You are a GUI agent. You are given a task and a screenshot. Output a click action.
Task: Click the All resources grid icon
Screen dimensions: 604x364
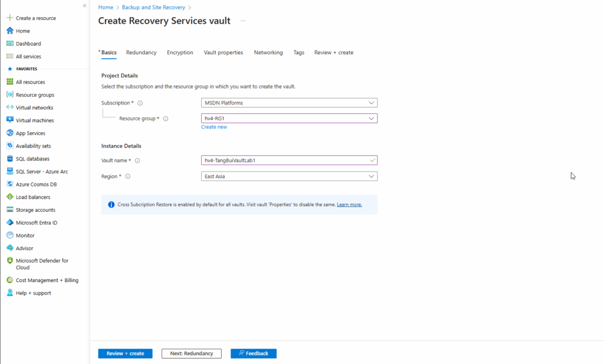pyautogui.click(x=9, y=81)
